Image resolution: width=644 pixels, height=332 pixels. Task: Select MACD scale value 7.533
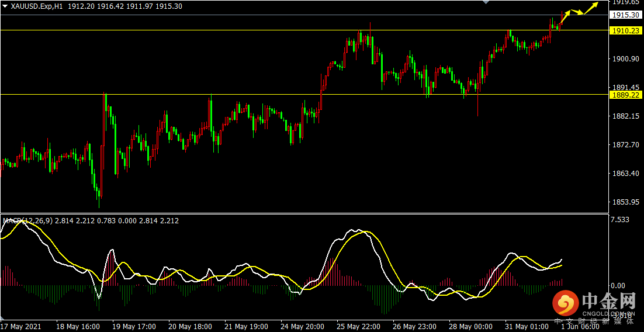pos(620,220)
